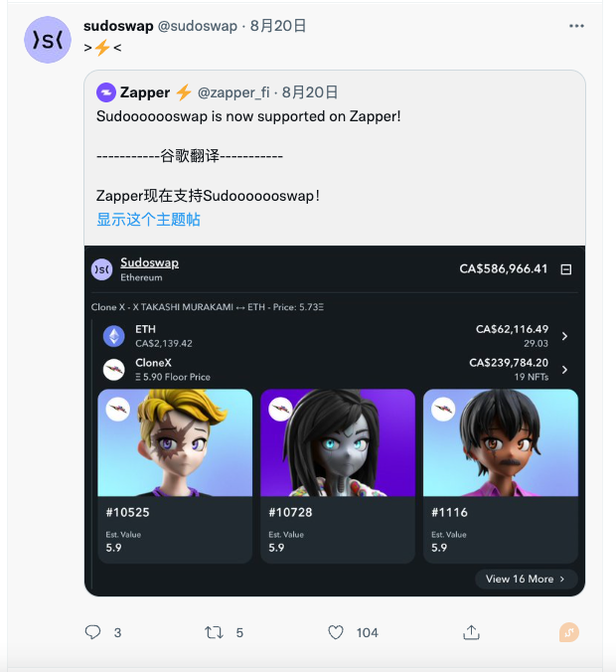Click the Zapper logo avatar
616x672 pixels.
point(106,92)
